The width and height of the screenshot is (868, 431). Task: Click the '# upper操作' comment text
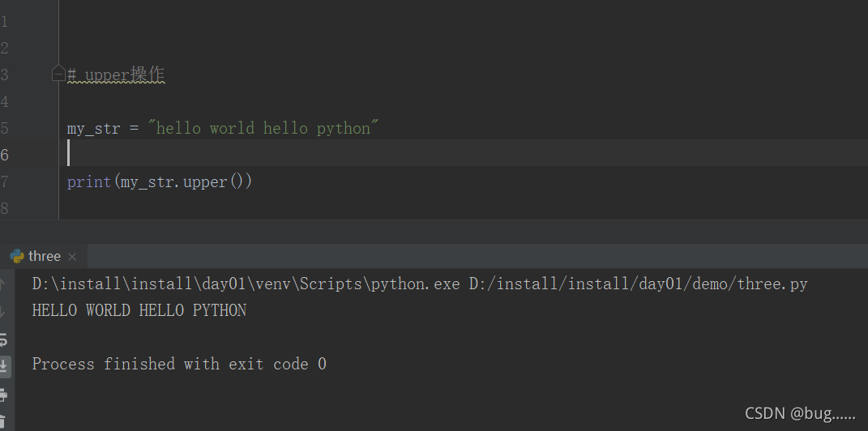click(116, 75)
